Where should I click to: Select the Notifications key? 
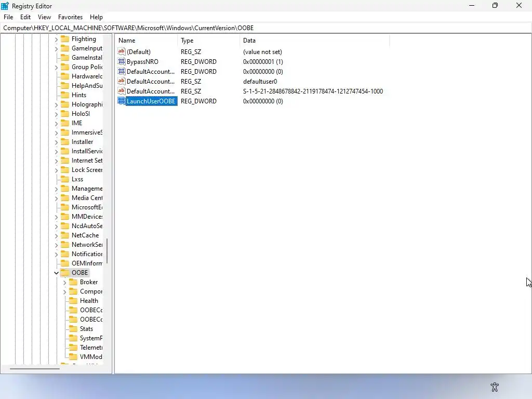[87, 254]
